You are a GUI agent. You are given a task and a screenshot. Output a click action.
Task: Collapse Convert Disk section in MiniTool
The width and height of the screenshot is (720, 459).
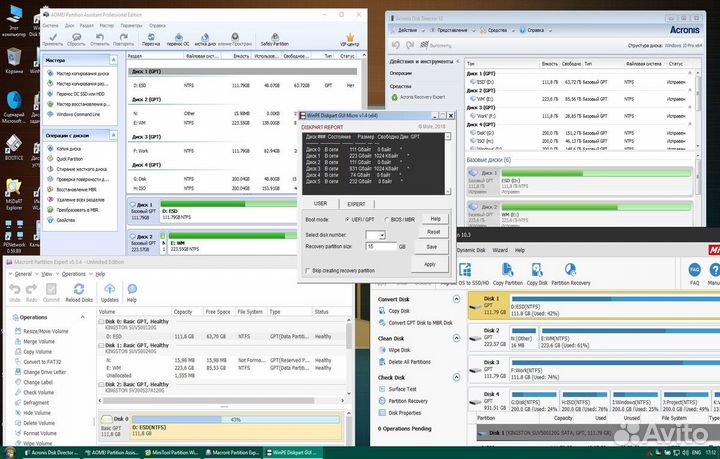[x=456, y=299]
